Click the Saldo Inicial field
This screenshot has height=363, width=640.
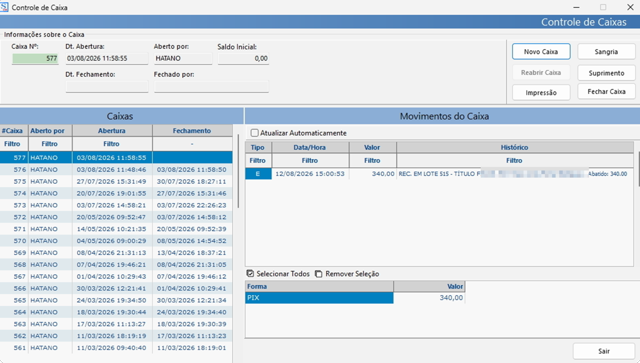[243, 58]
